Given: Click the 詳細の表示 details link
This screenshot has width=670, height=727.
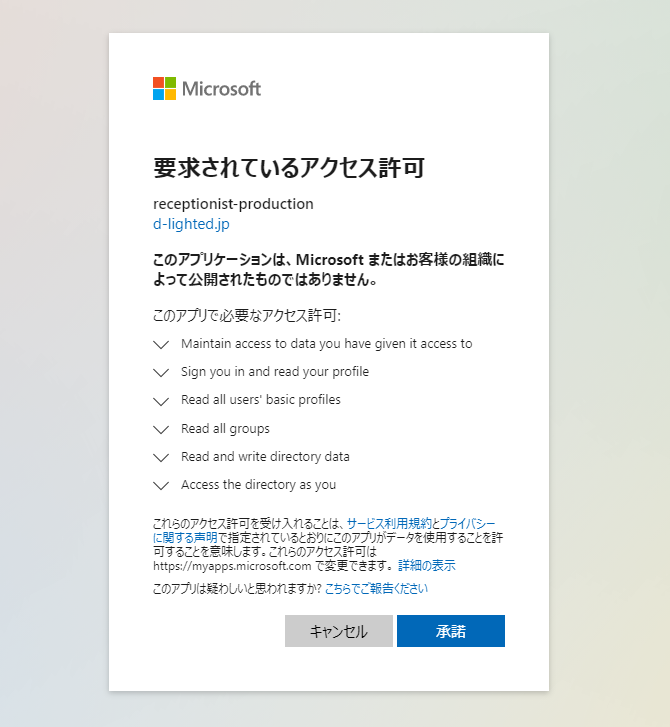Looking at the screenshot, I should [427, 566].
